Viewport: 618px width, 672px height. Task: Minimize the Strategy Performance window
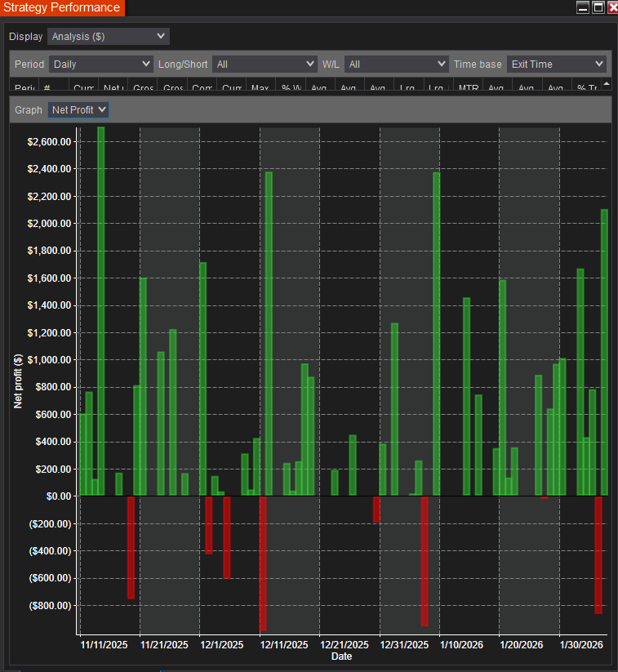(x=583, y=7)
